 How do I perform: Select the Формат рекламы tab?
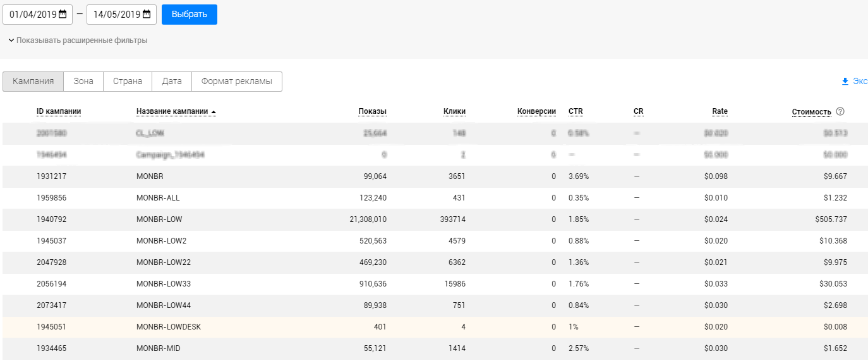point(236,82)
